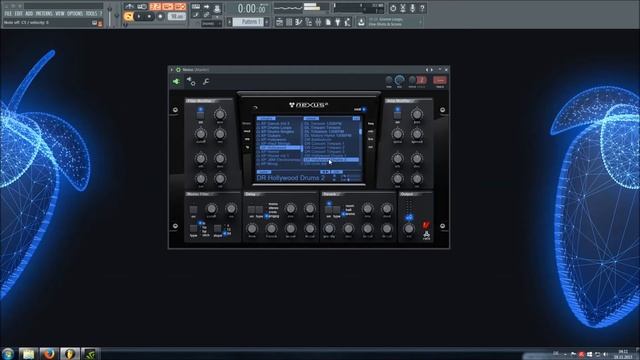Open File Explorer from the taskbar
Screen dimensions: 640x360
coord(28,353)
